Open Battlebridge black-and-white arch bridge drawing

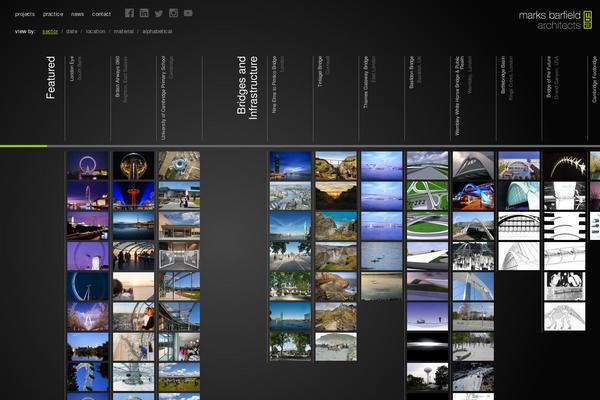point(519,226)
